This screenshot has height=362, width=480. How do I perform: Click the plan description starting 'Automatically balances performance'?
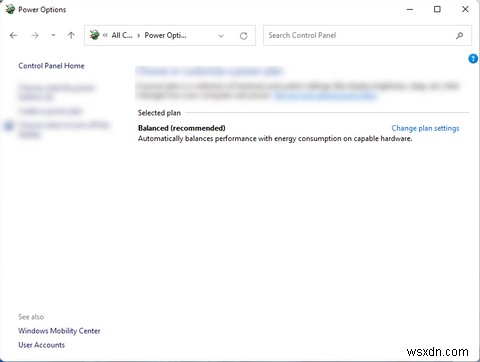pyautogui.click(x=275, y=139)
